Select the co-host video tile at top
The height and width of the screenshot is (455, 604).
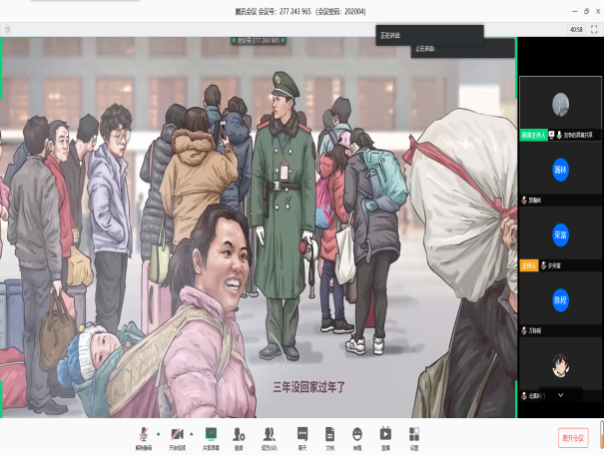(560, 103)
